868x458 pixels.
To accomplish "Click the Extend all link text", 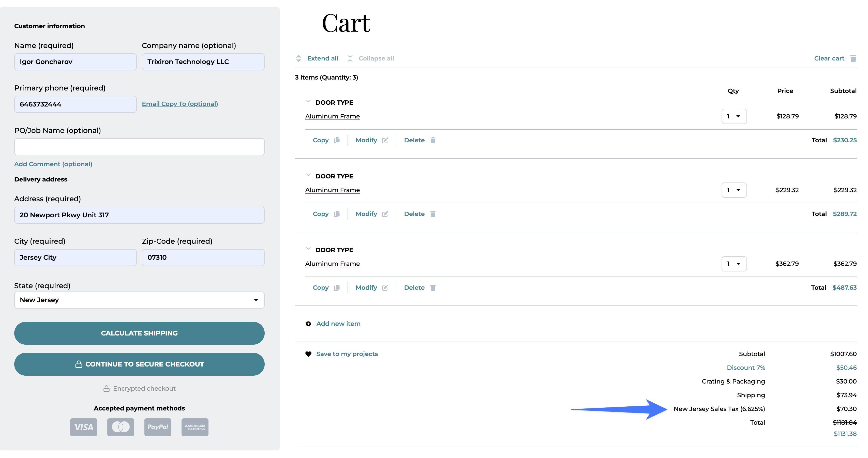I will pyautogui.click(x=322, y=58).
